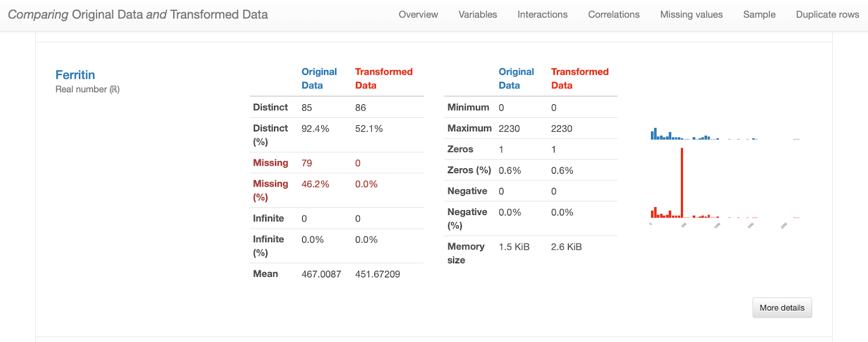Click the Missing row label in red
Viewport: 868px width, 342px height.
tap(270, 163)
